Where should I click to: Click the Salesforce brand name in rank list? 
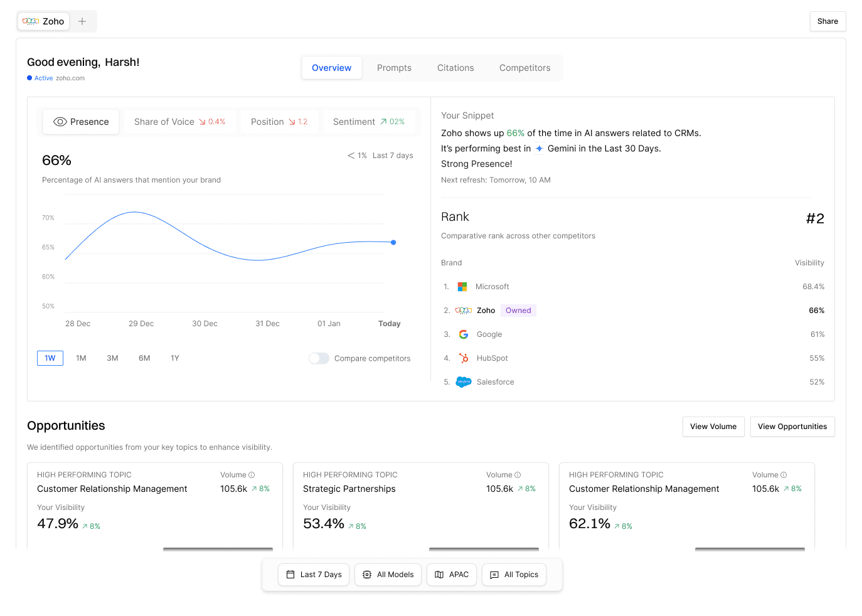click(496, 382)
